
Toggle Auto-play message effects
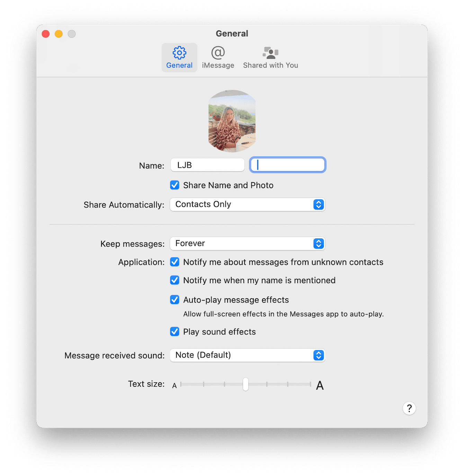(x=175, y=300)
